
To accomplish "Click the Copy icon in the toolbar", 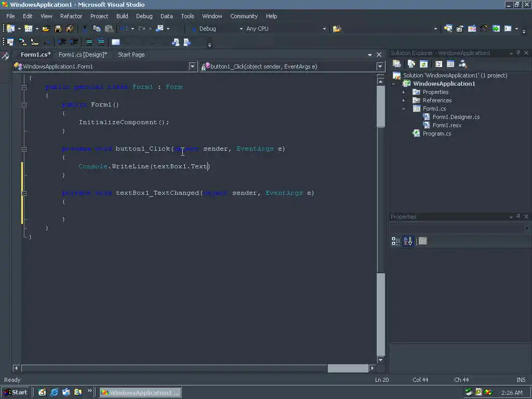I will [97, 29].
